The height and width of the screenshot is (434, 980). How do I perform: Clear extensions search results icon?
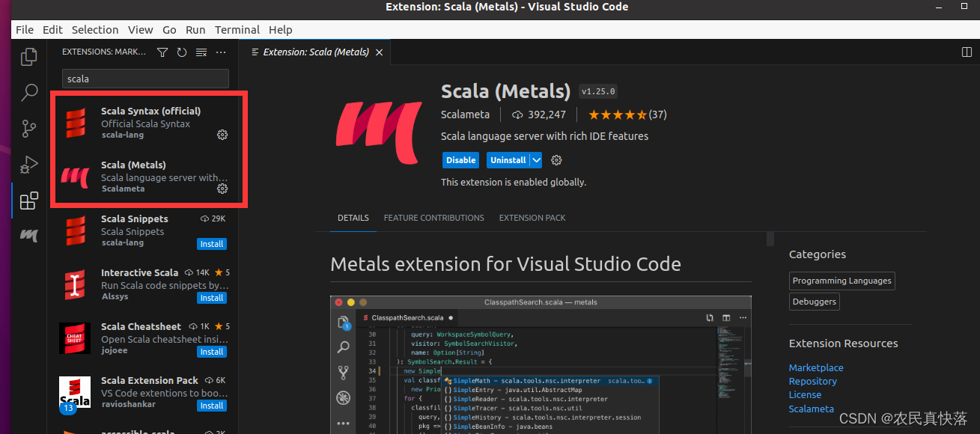(x=201, y=52)
